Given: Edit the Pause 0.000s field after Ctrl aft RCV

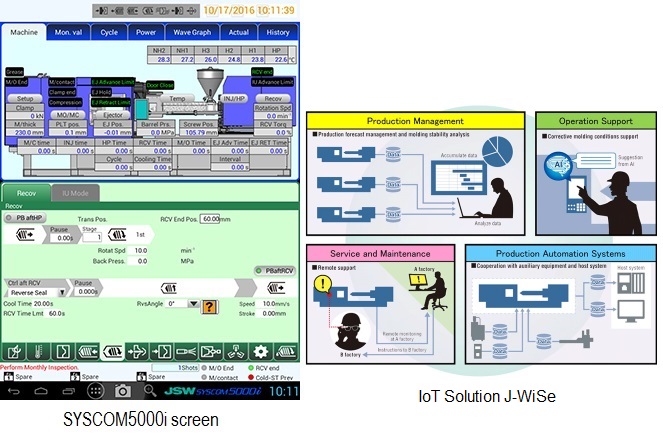Looking at the screenshot, I should point(87,291).
